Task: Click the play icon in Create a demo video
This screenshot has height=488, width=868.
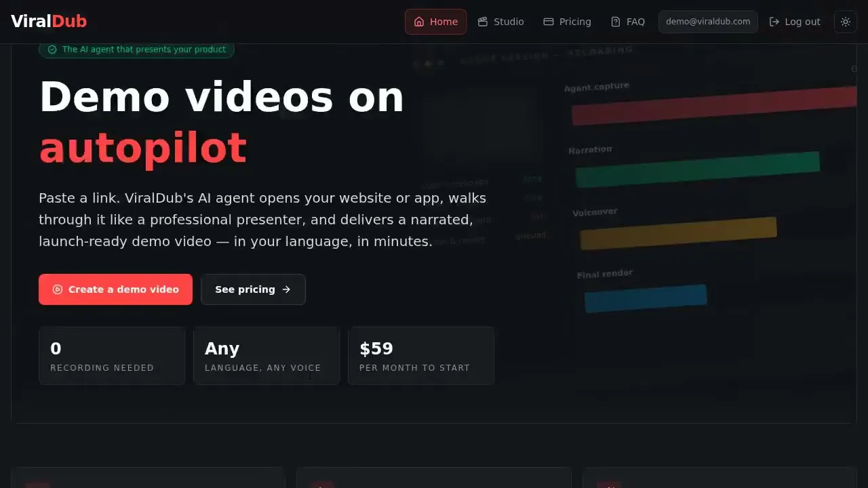Action: (58, 289)
